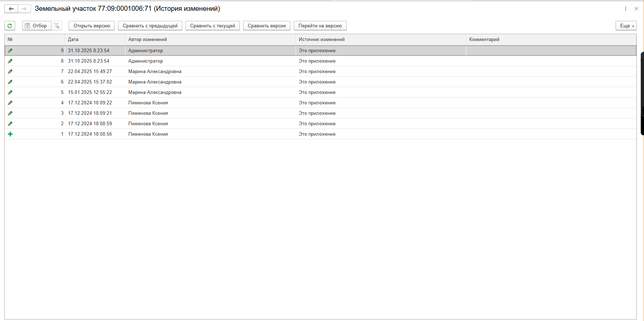Screen dimensions: 644x321
Task: Click Пименова Ксения in version 1 row
Action: coord(148,134)
